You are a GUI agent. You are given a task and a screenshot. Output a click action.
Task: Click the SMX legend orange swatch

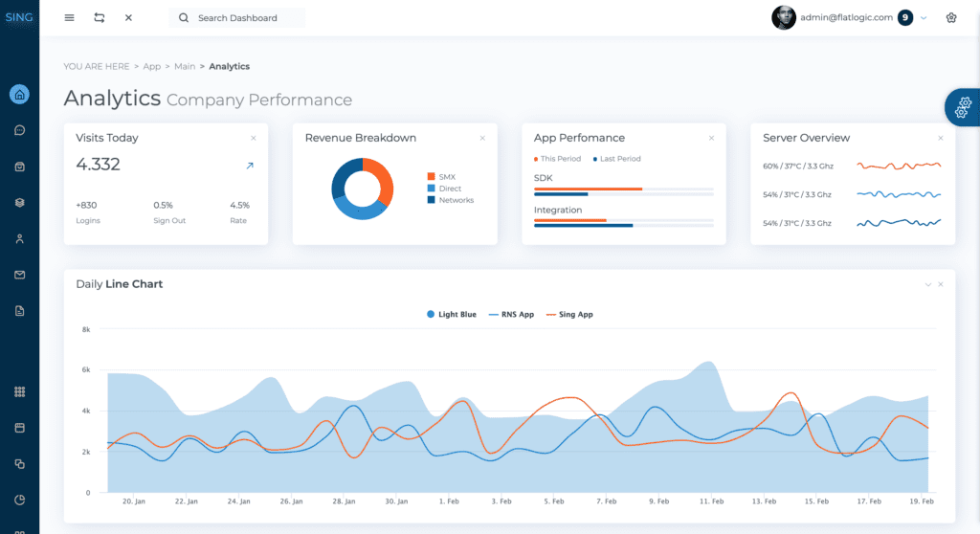[x=431, y=176]
